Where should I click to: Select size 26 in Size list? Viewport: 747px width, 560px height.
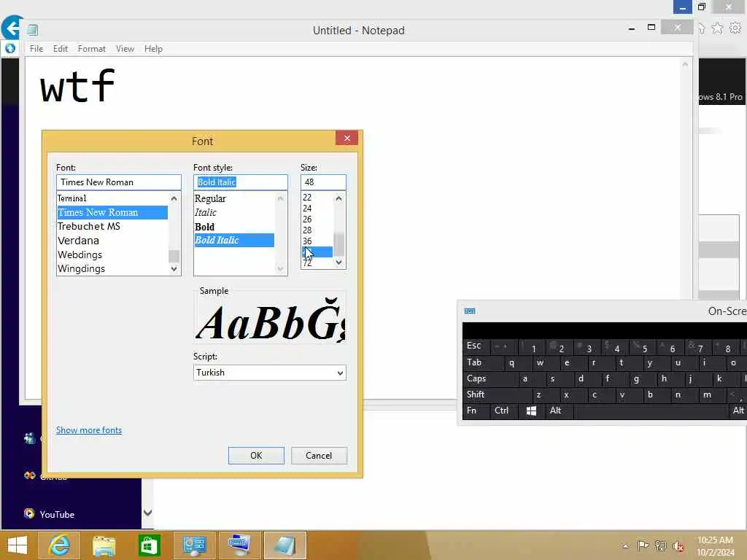317,219
